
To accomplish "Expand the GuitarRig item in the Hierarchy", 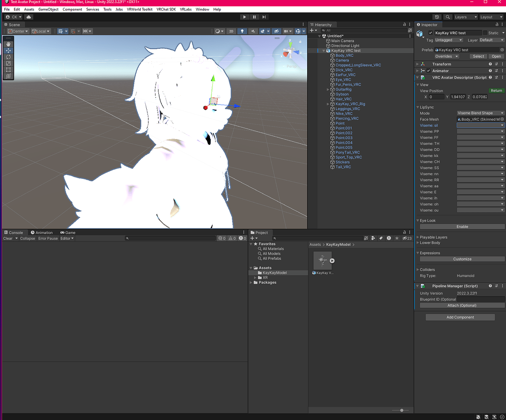I will (328, 89).
